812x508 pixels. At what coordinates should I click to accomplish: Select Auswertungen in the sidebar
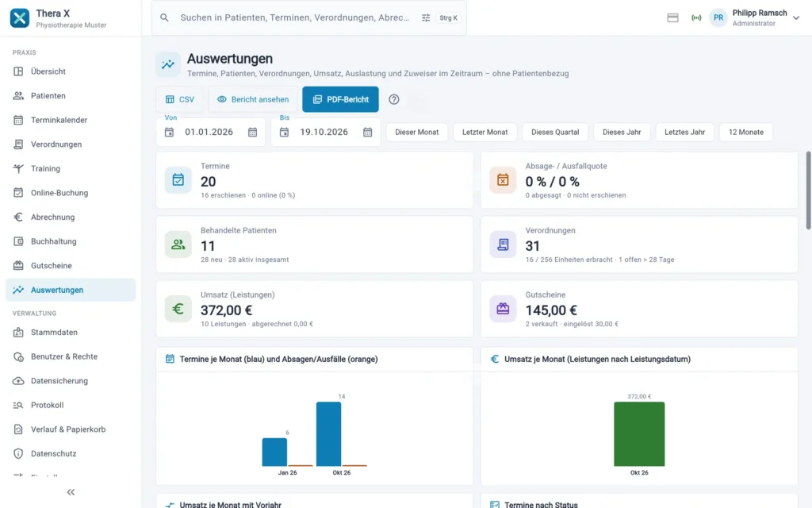[x=71, y=290]
